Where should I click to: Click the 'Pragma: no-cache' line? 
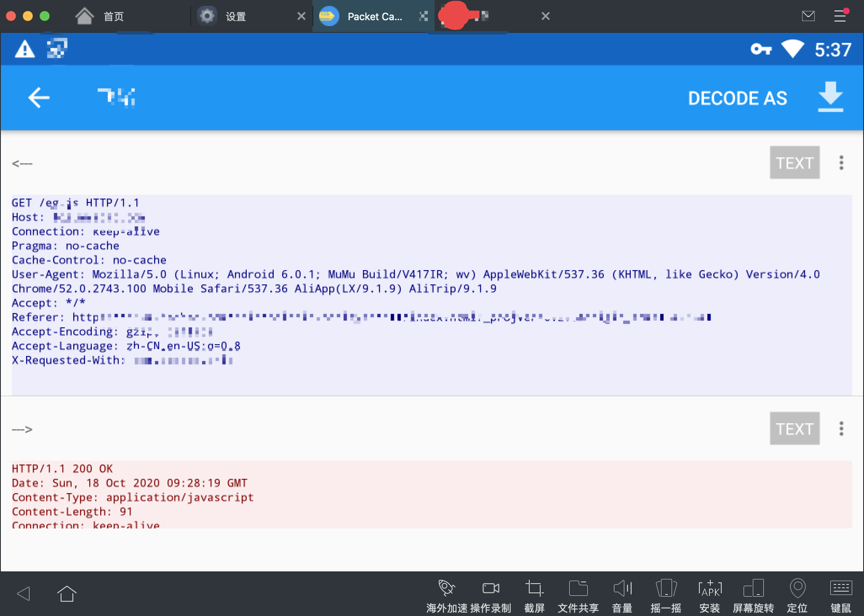65,246
